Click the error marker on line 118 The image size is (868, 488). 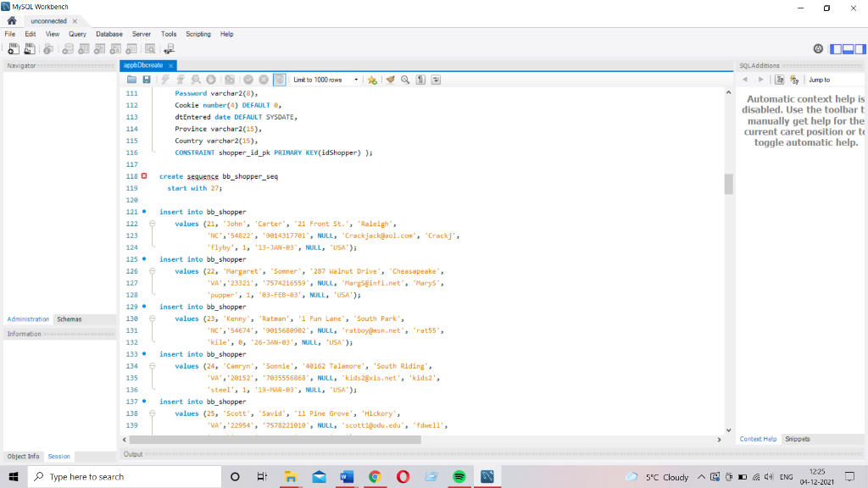146,176
